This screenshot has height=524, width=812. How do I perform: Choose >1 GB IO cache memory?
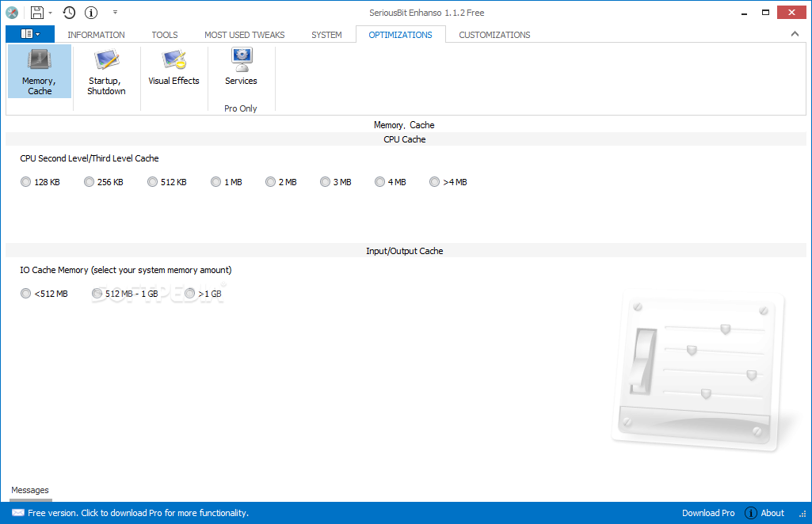click(x=203, y=294)
